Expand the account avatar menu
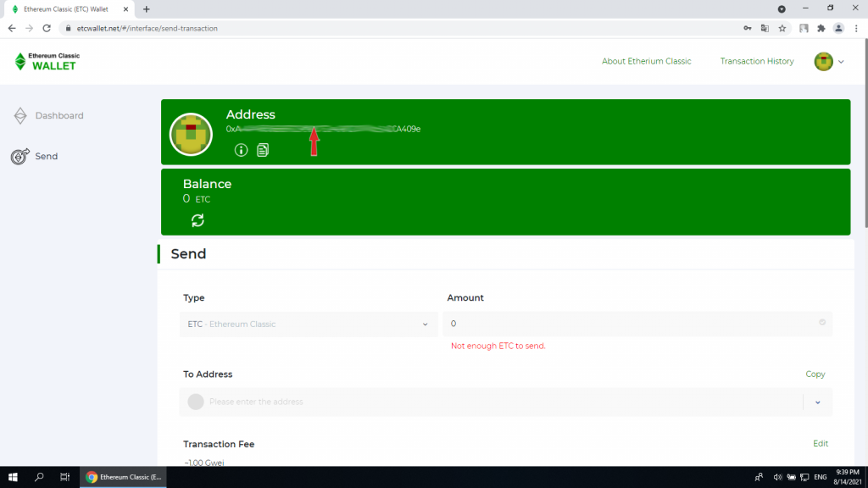The image size is (868, 488). 829,61
